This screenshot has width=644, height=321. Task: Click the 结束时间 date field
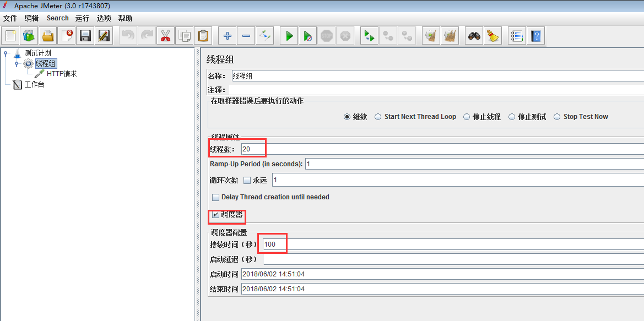442,289
